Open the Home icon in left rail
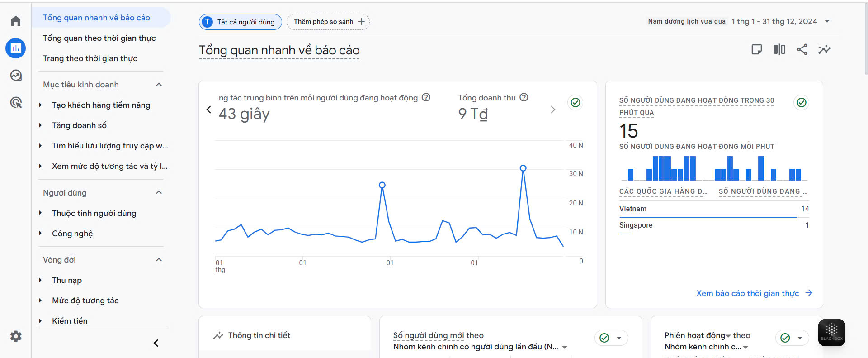The width and height of the screenshot is (868, 358). coord(16,21)
